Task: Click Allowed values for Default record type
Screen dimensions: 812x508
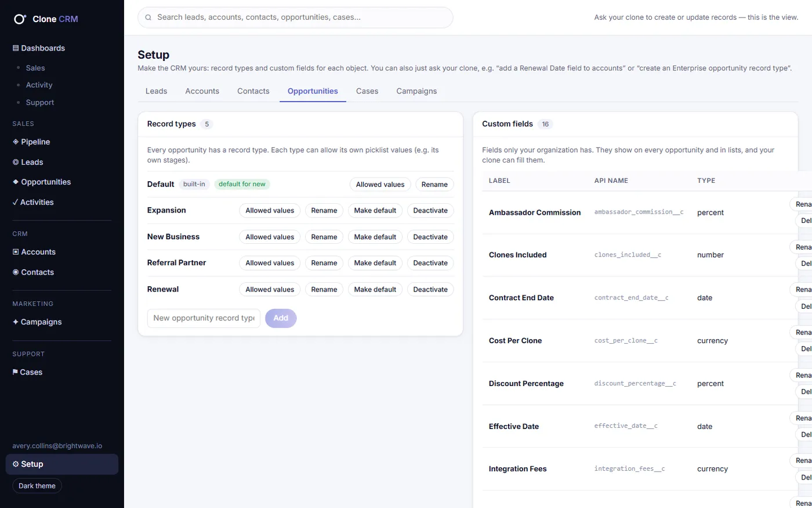Action: (x=380, y=185)
